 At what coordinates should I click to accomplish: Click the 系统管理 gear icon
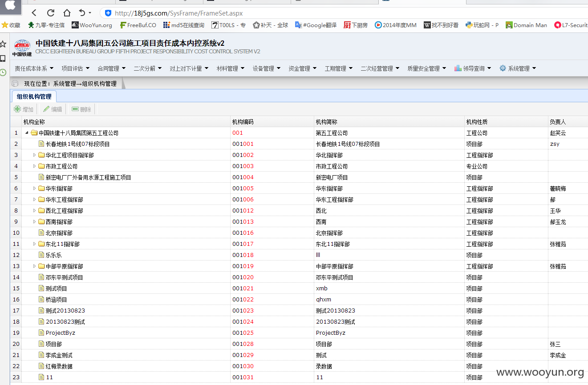[503, 68]
